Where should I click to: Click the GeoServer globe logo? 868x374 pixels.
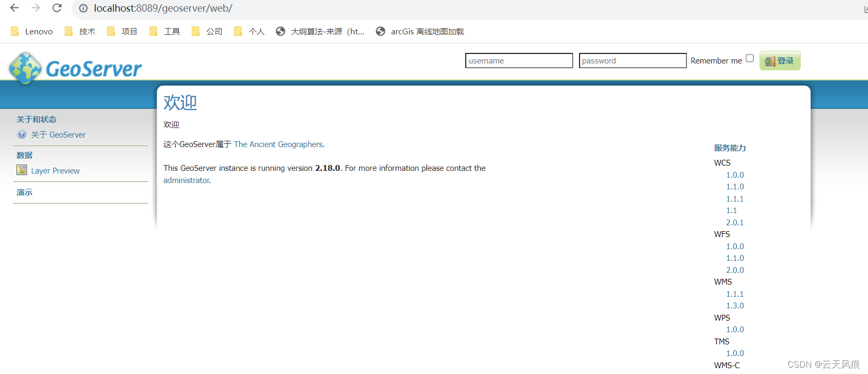click(x=24, y=68)
